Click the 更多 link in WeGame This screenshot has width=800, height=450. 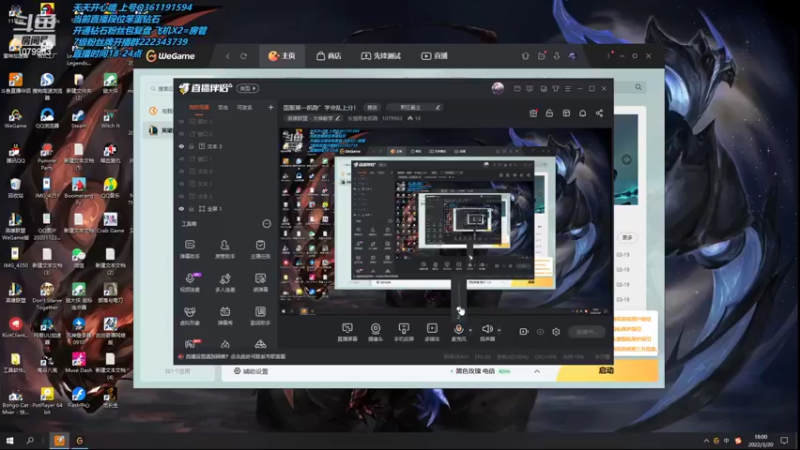628,238
